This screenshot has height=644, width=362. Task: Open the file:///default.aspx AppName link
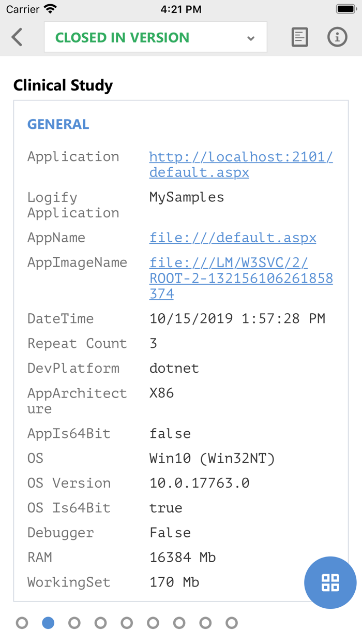point(233,238)
